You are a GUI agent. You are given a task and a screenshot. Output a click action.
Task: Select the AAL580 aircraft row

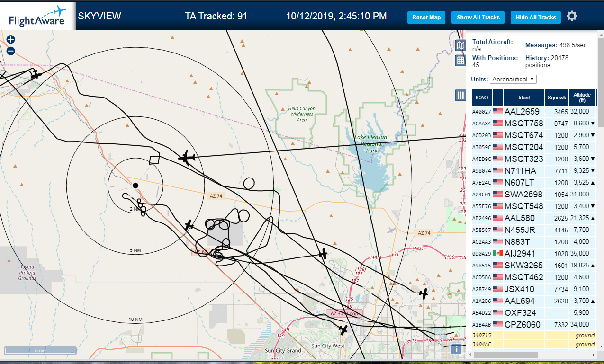tap(533, 218)
